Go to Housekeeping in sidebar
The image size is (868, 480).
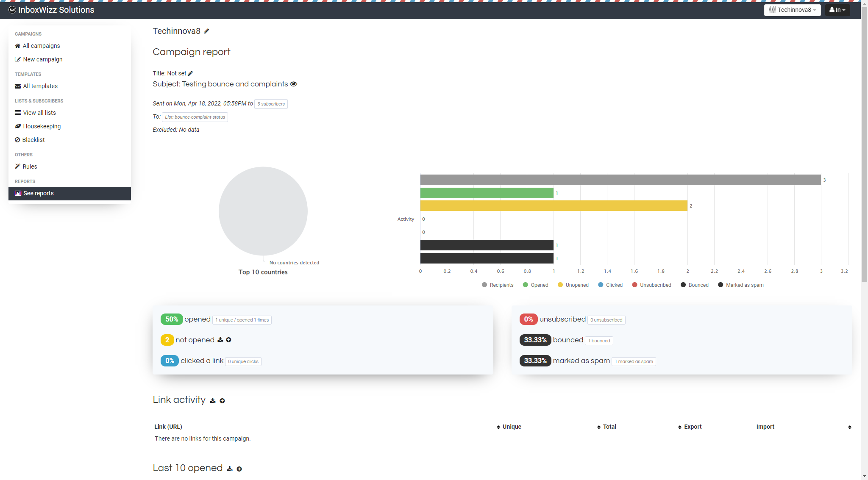(x=42, y=126)
